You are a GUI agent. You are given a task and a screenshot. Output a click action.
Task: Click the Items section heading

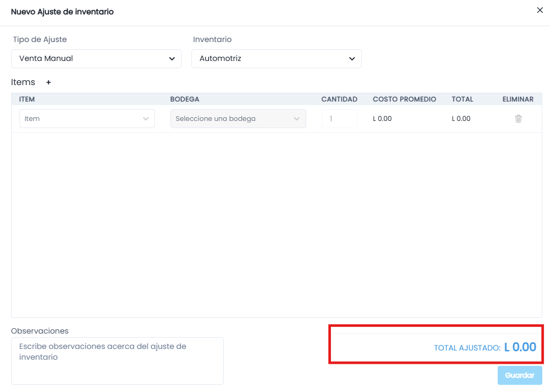[23, 82]
